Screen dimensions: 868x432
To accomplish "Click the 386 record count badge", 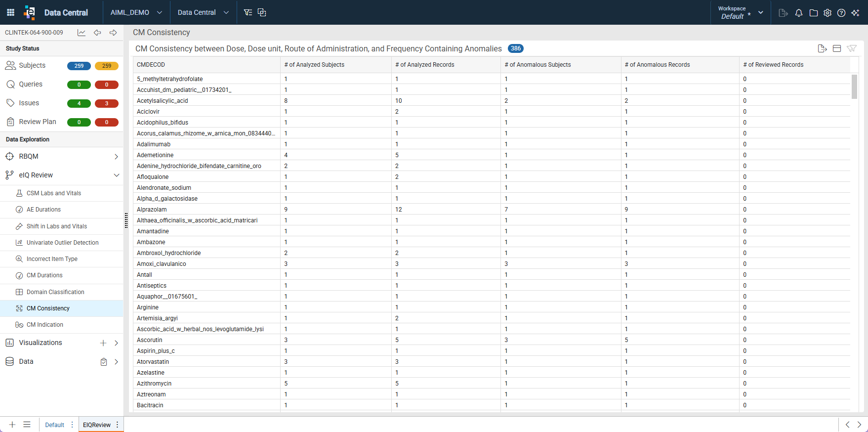I will click(516, 48).
